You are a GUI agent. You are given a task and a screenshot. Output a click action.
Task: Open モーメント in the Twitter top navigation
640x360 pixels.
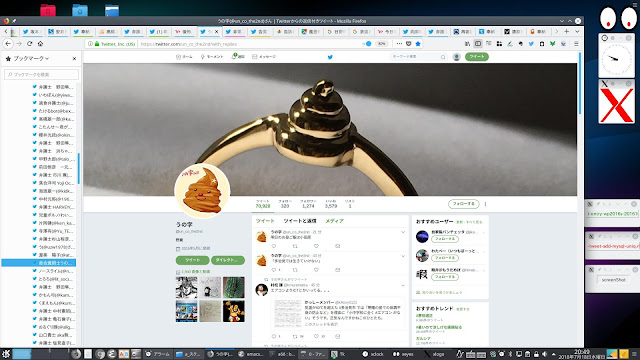[212, 57]
